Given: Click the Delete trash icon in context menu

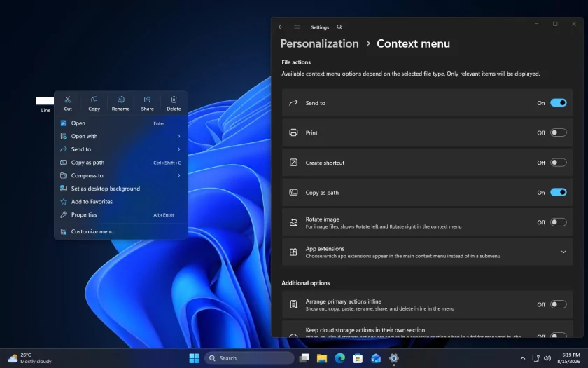Looking at the screenshot, I should (x=174, y=100).
